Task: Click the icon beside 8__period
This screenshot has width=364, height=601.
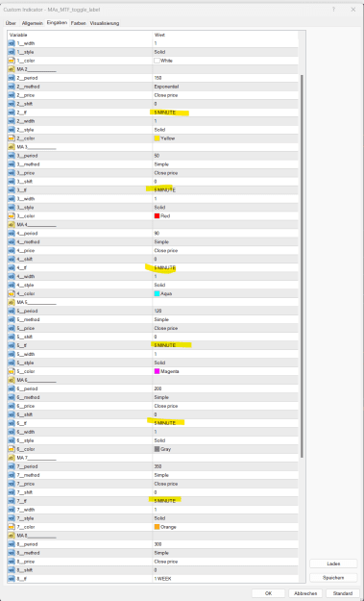Action: pyautogui.click(x=12, y=544)
